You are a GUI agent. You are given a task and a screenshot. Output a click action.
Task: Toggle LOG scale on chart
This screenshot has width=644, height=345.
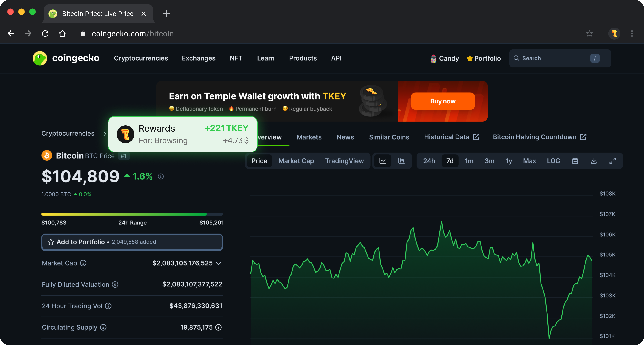click(x=554, y=161)
